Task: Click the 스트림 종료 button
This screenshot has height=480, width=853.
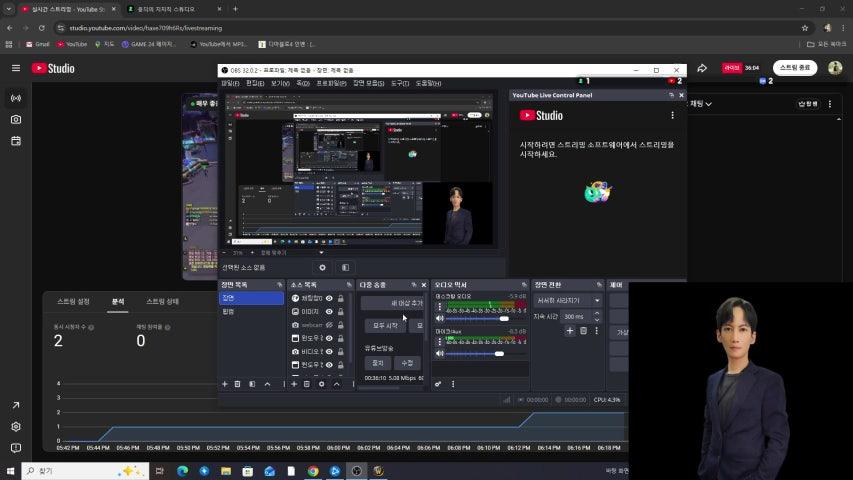Action: (795, 68)
